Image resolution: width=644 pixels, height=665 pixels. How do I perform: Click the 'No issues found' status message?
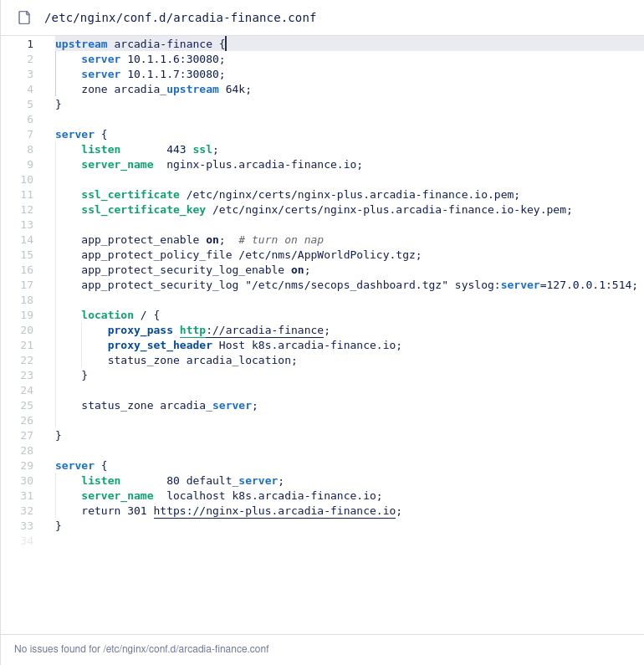pyautogui.click(x=141, y=649)
